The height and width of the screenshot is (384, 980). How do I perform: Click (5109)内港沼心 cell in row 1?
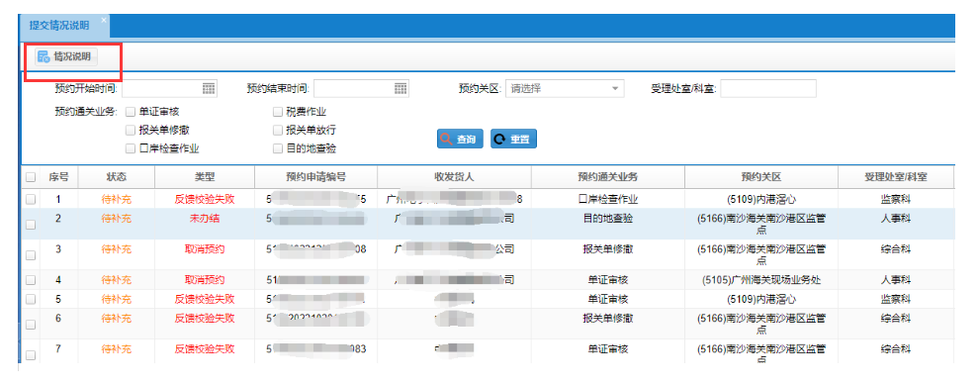tap(761, 200)
